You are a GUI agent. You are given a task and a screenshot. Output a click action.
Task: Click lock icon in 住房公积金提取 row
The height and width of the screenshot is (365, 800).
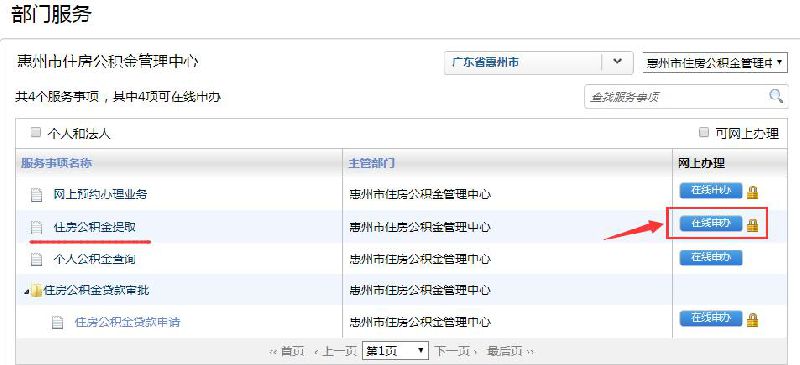[x=753, y=225]
